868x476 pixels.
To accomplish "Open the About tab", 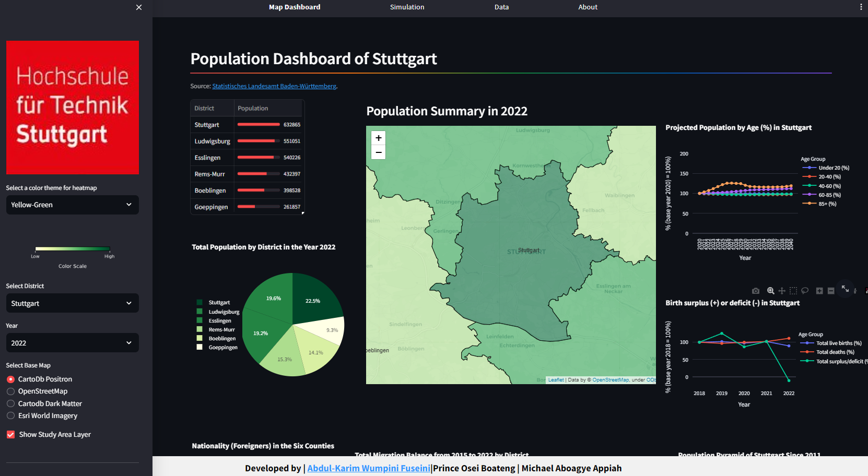I will coord(588,7).
